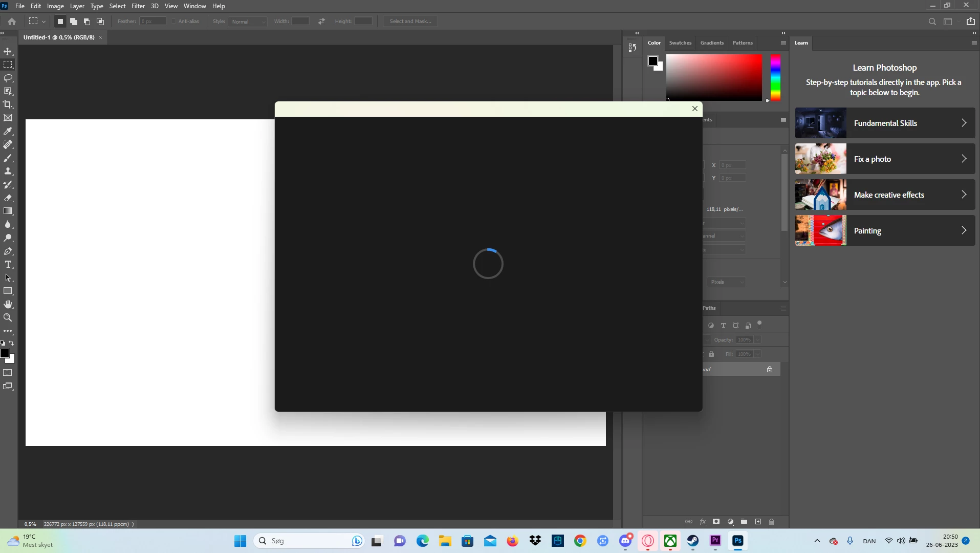Select the Move tool
Viewport: 980px width, 553px height.
click(x=8, y=52)
